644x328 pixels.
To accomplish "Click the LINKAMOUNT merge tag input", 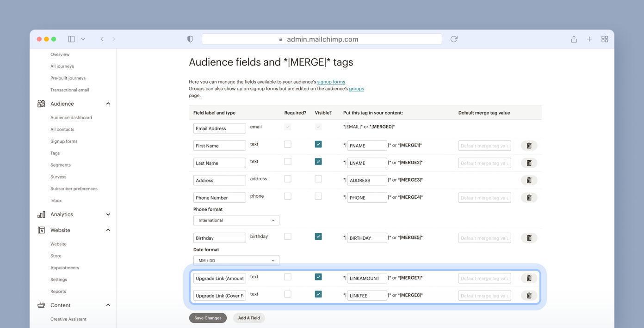I will coord(367,278).
